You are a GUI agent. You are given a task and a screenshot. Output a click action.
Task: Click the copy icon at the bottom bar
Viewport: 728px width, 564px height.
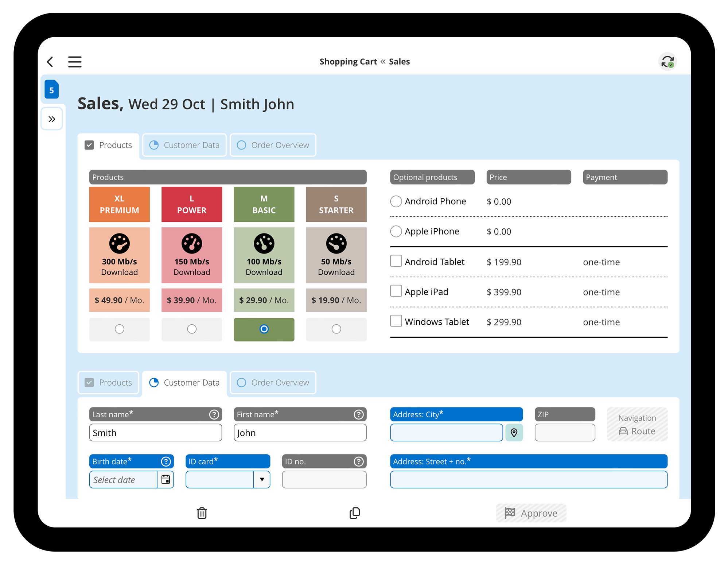tap(354, 513)
